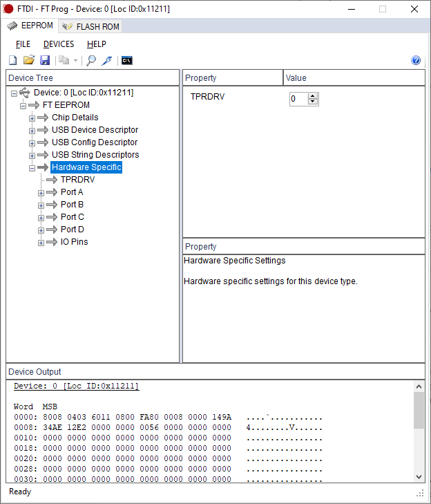The height and width of the screenshot is (504, 431).
Task: Select TPRDRV in the device tree
Action: point(77,180)
